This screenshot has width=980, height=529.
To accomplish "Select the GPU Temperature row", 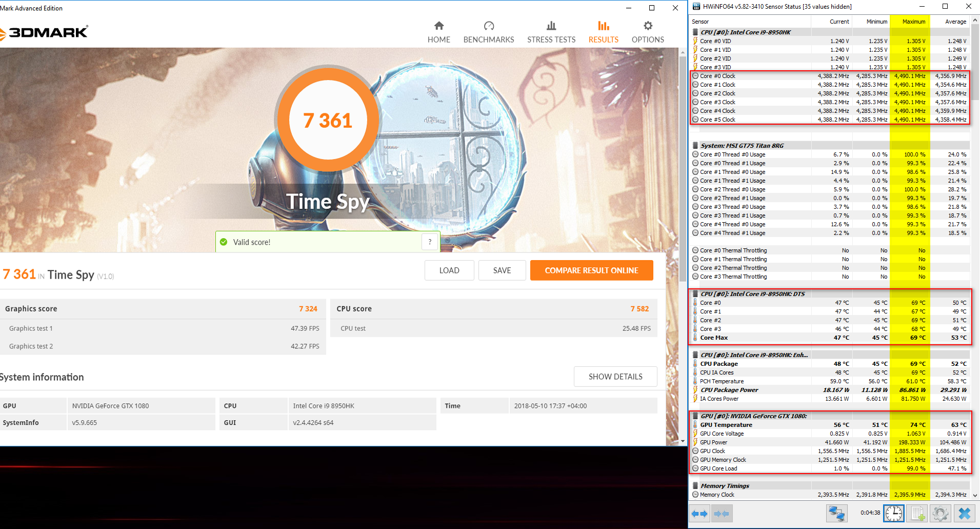I will tap(830, 425).
